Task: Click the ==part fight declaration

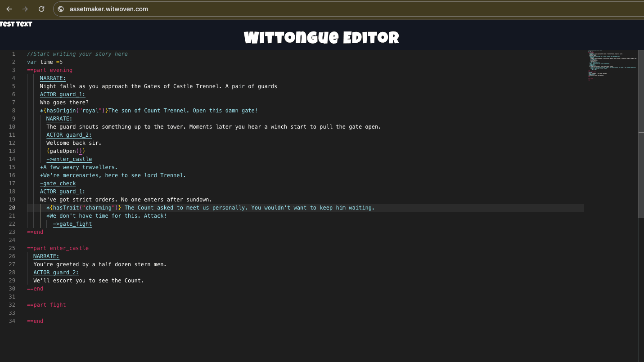Action: pyautogui.click(x=46, y=304)
